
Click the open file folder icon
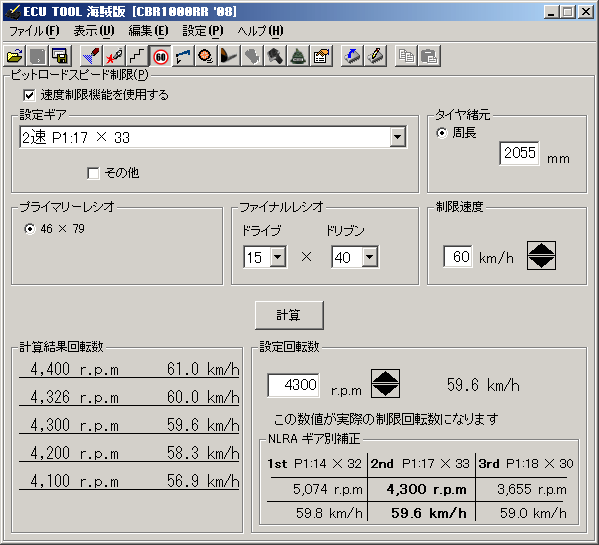click(x=15, y=56)
